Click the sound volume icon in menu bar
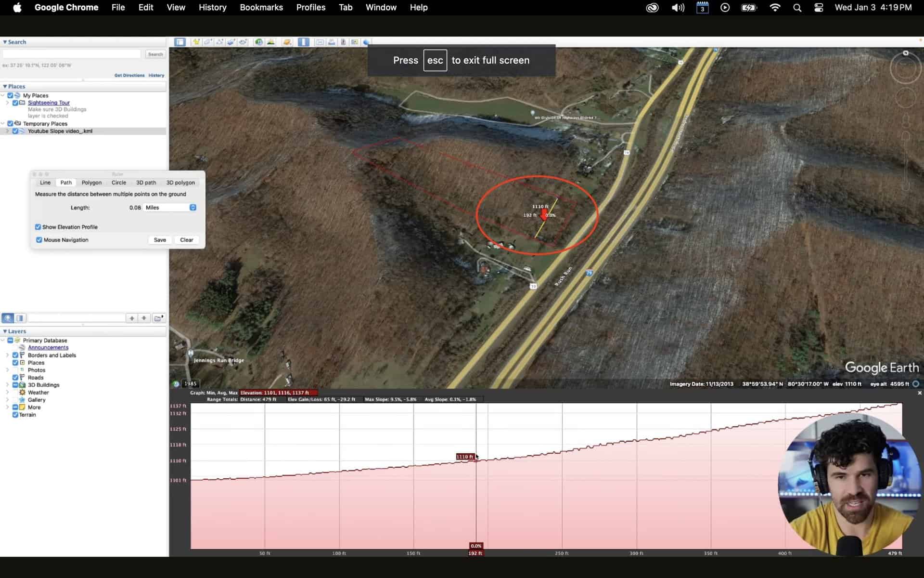Viewport: 924px width, 578px height. (678, 8)
